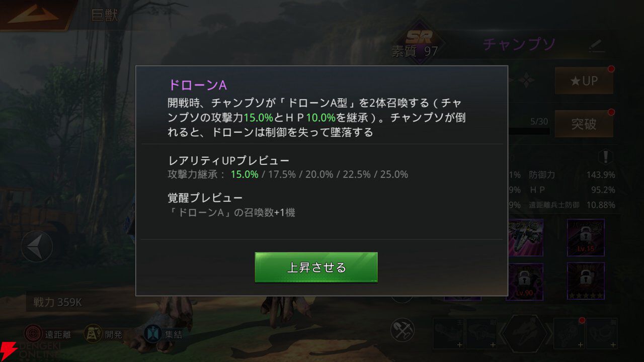The height and width of the screenshot is (362, 644).
Task: Open the ★UP upgrade button
Action: [584, 80]
